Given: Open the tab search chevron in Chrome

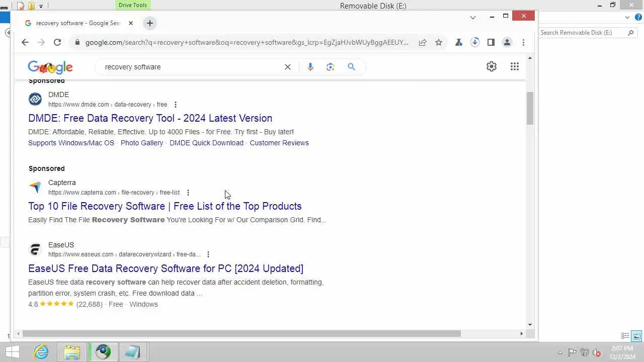Looking at the screenshot, I should pyautogui.click(x=473, y=17).
